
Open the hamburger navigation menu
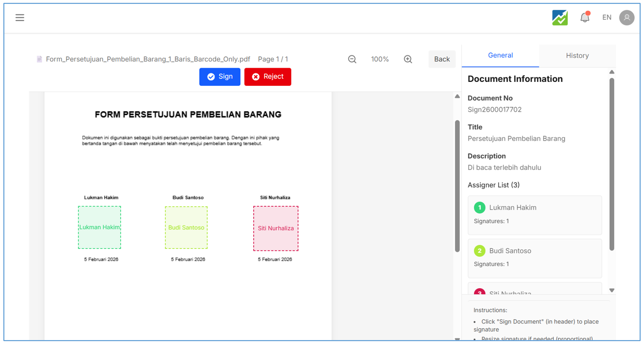(x=20, y=18)
